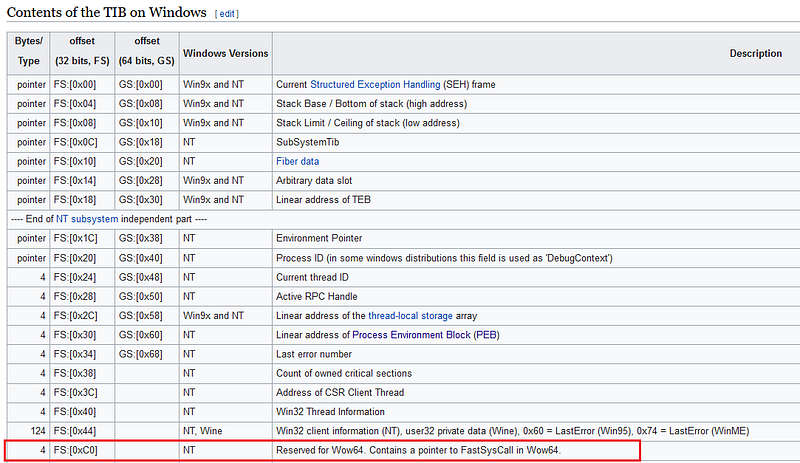Screen dimensions: 800x463
Task: Click the edit link beside the section heading
Action: coord(227,14)
